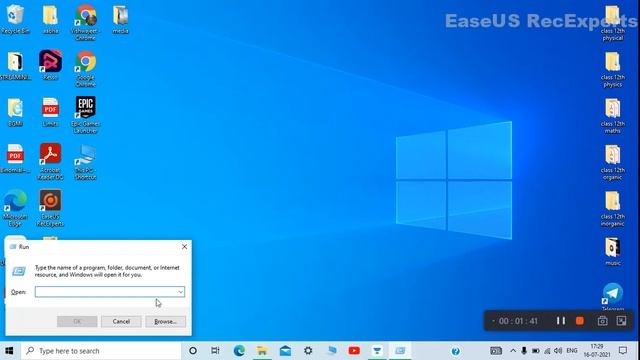Expand the Open combo box dropdown arrow
This screenshot has width=640, height=360.
pos(180,292)
